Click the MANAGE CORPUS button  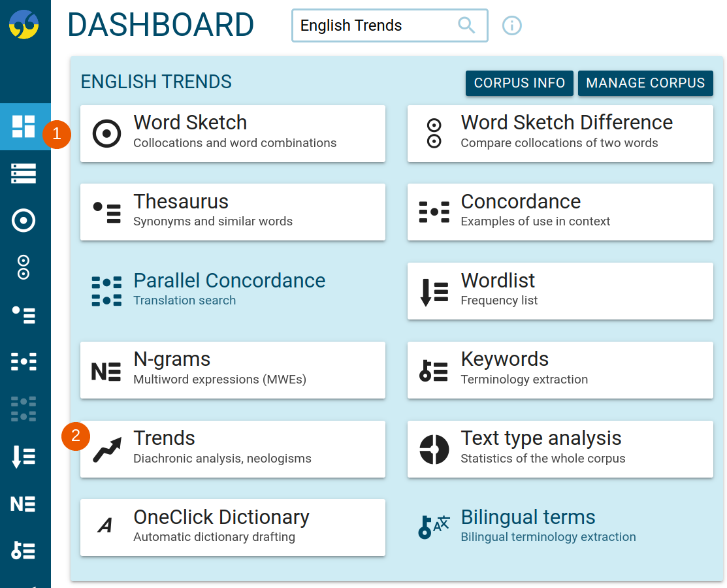point(645,83)
